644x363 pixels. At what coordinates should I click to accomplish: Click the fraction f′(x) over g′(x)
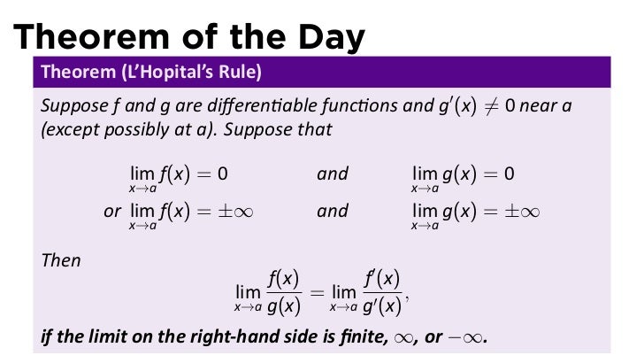[382, 293]
